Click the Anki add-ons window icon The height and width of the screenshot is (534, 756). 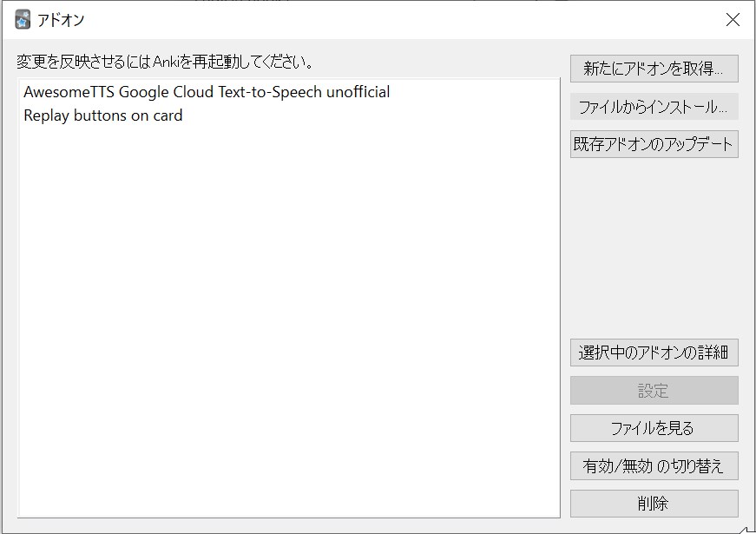(23, 20)
